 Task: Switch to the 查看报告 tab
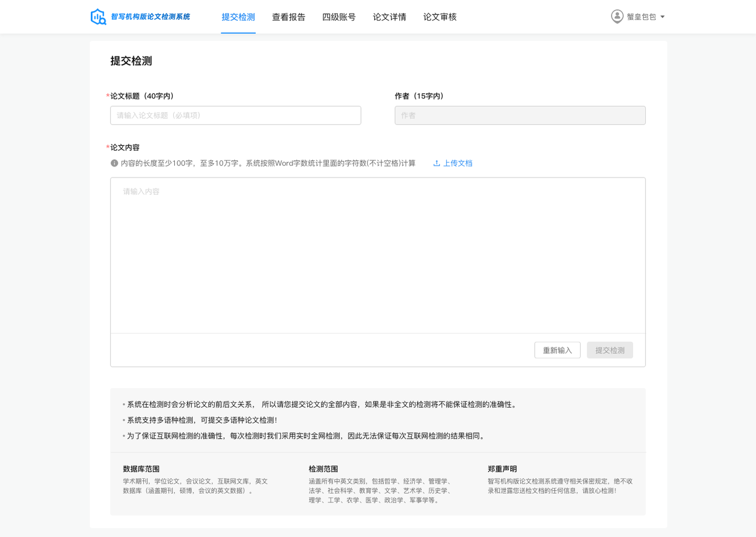click(288, 17)
